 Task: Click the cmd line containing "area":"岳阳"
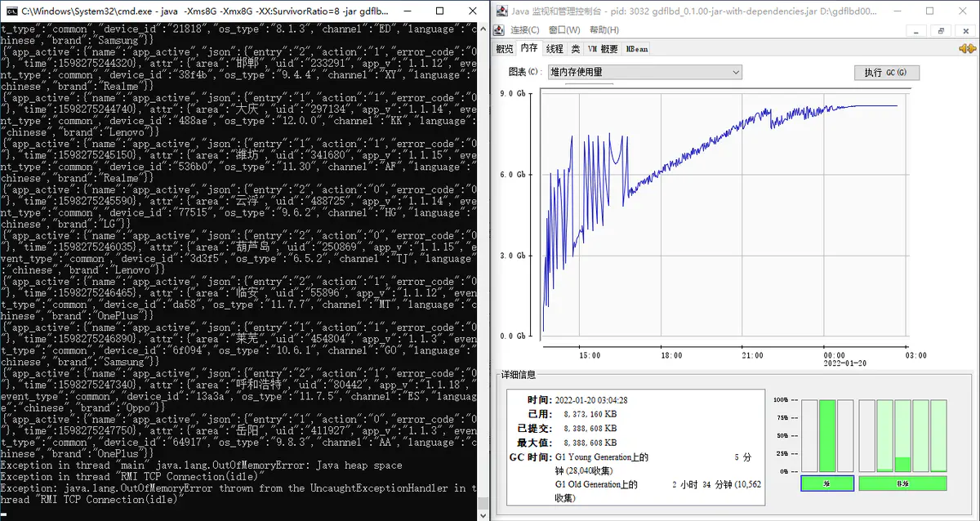pyautogui.click(x=238, y=430)
